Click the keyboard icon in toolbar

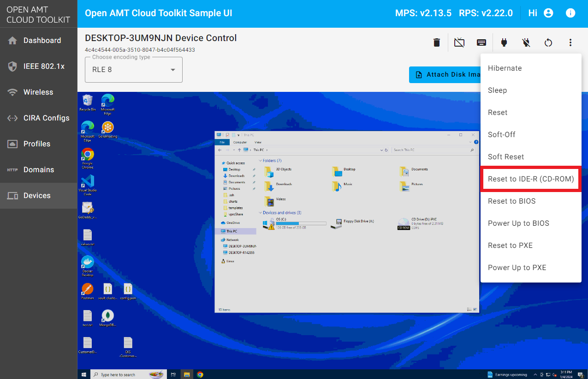click(481, 42)
